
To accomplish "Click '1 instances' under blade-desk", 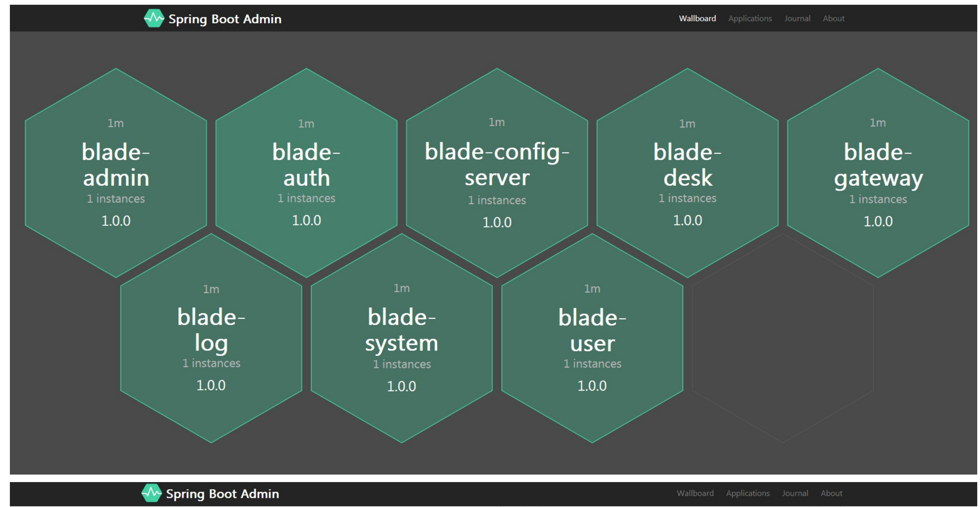I will [x=687, y=198].
